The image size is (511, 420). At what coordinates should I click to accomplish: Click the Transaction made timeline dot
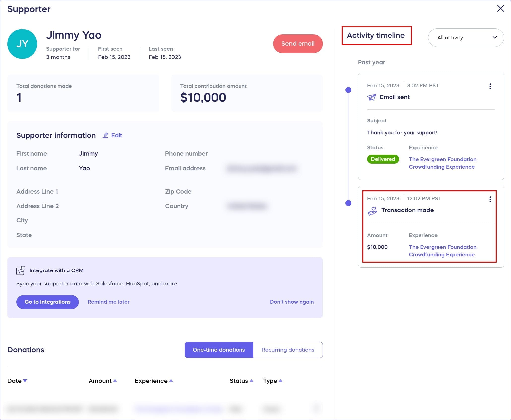coord(348,203)
